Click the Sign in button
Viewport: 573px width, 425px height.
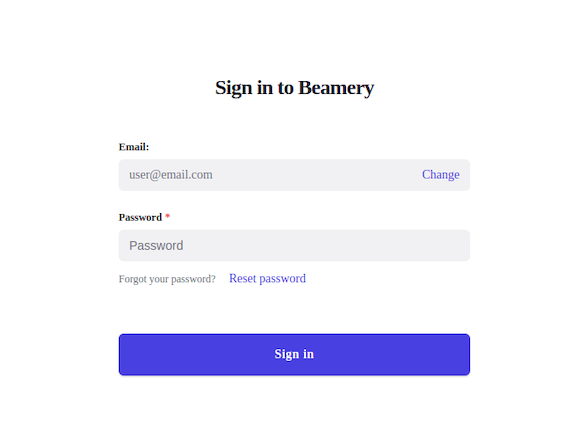click(294, 354)
